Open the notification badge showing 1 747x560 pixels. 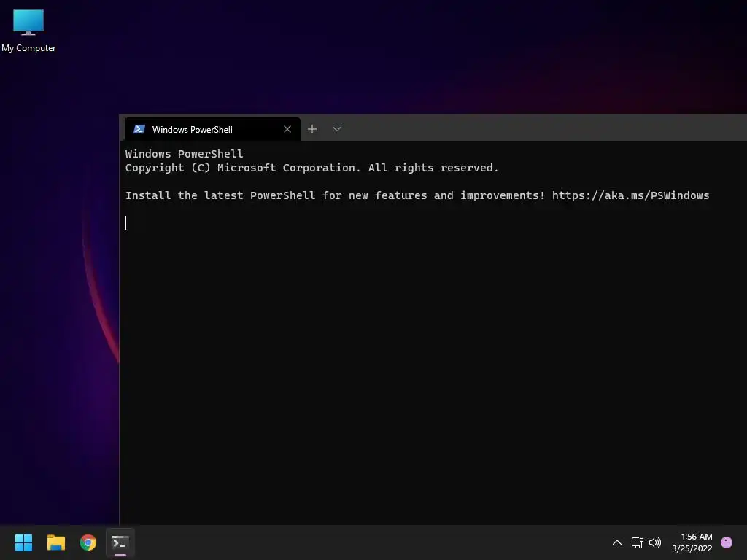[x=727, y=542]
